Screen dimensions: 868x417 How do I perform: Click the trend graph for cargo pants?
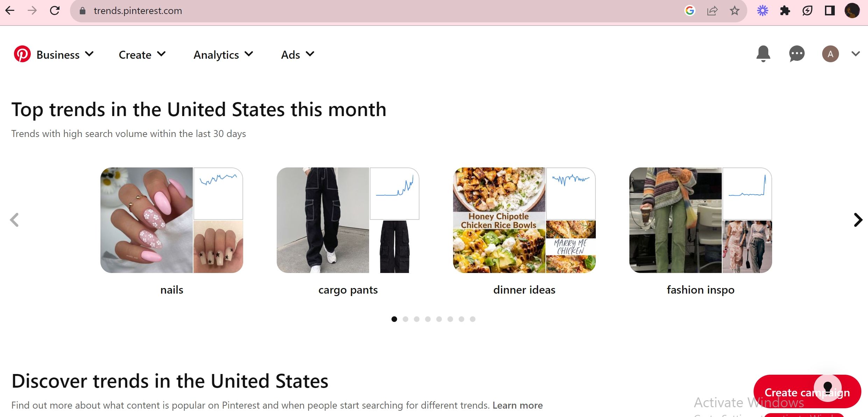pos(395,193)
